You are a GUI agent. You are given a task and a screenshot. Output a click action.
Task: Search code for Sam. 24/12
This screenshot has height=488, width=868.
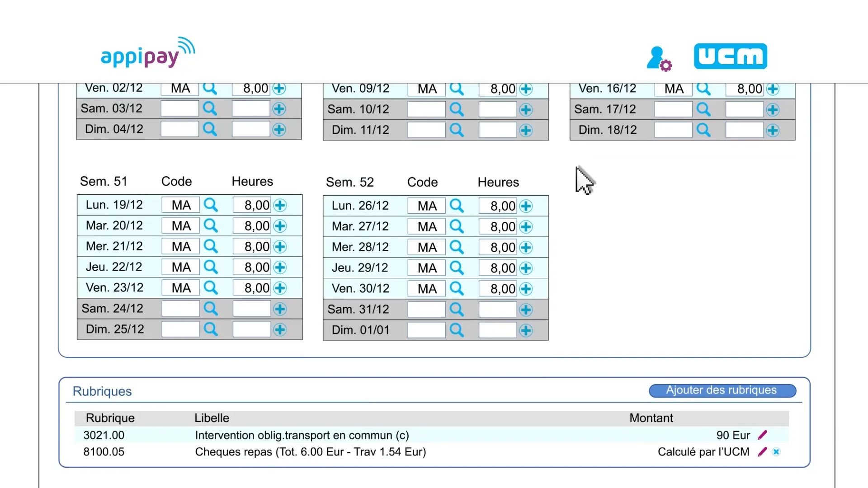click(x=211, y=309)
